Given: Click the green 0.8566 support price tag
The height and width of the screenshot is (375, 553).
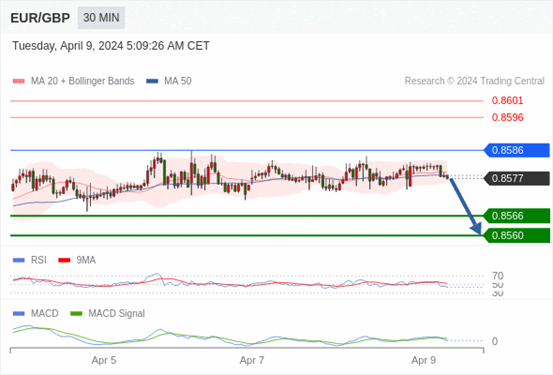Looking at the screenshot, I should click(517, 216).
